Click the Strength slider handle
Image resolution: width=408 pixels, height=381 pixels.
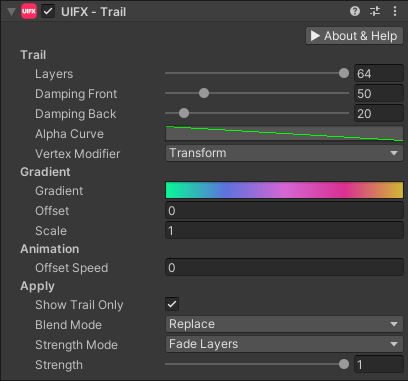pyautogui.click(x=344, y=364)
